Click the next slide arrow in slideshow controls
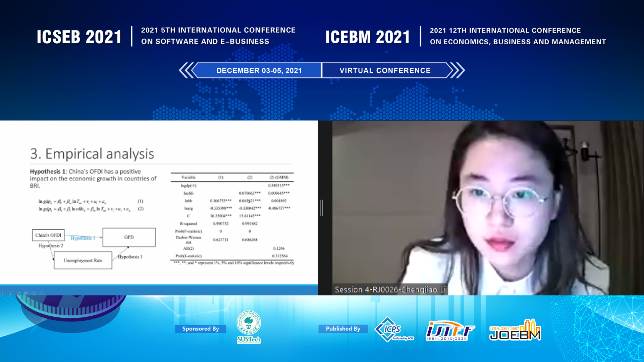644x362 pixels. pyautogui.click(x=10, y=294)
